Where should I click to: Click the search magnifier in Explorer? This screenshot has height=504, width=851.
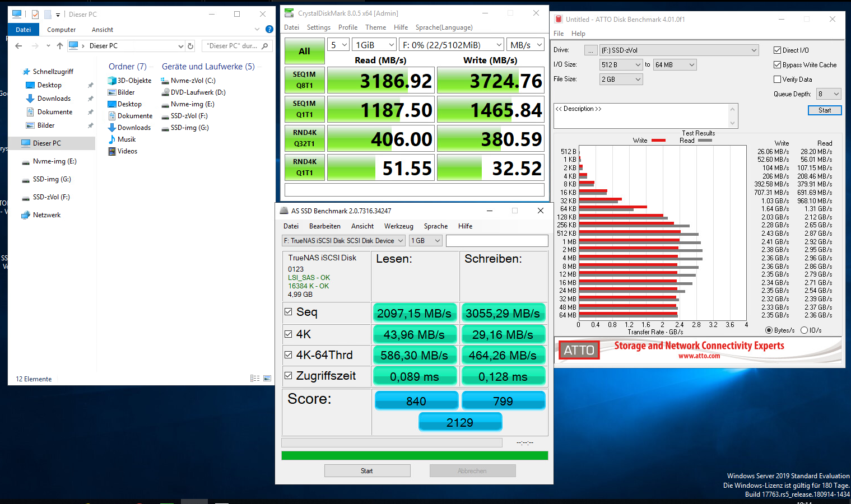(x=265, y=46)
